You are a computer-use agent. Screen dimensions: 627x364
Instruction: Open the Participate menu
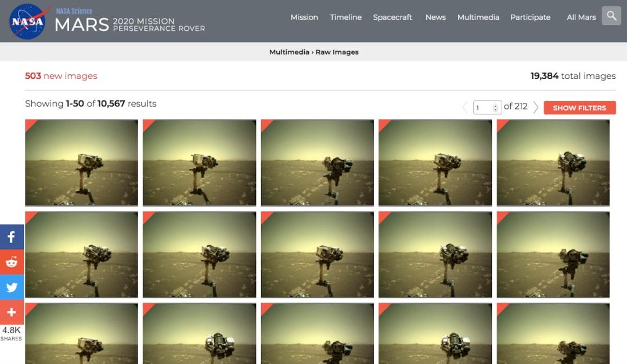pos(530,17)
